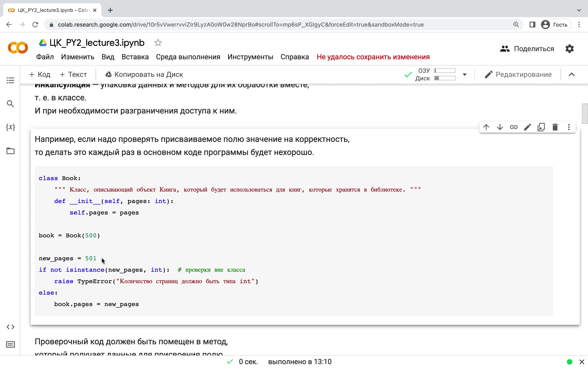Open the terminal panel icon in the sidebar
This screenshot has width=588, height=368.
point(10,344)
